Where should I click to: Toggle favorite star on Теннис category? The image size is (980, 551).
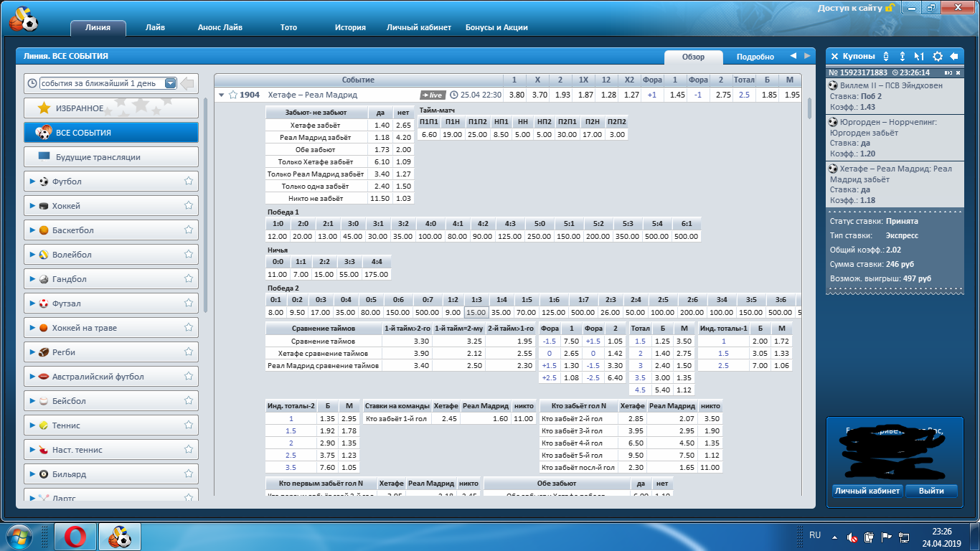[x=189, y=425]
